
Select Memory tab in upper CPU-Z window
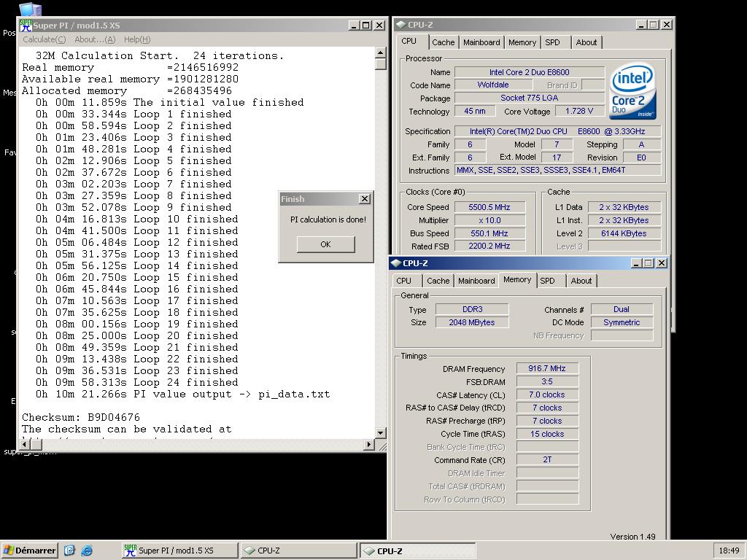pos(522,42)
